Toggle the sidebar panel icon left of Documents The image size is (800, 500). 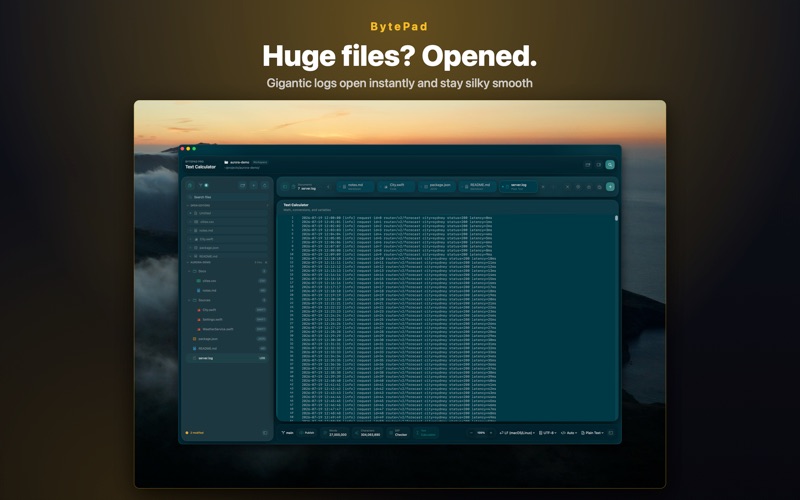pyautogui.click(x=285, y=187)
